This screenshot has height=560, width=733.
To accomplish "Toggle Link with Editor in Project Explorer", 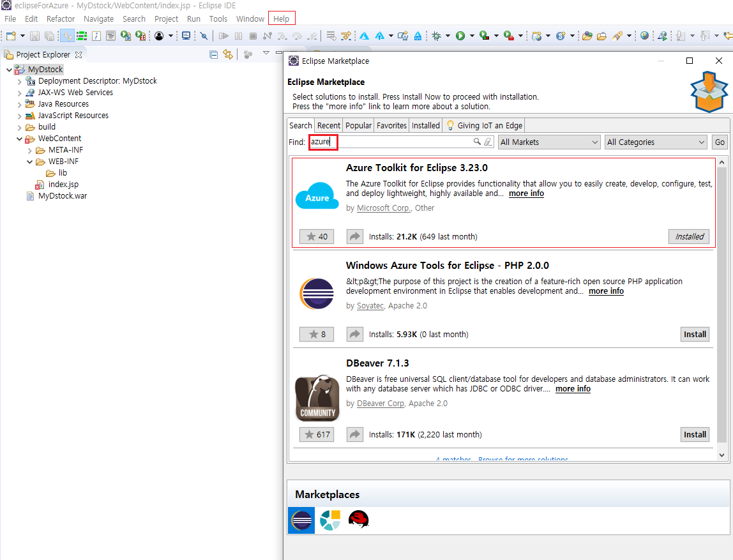I will coord(228,55).
